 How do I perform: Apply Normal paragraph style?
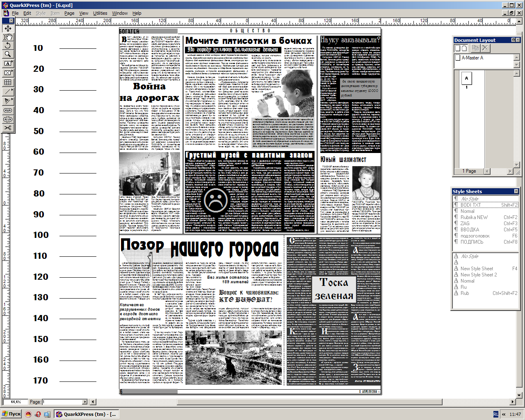click(486, 211)
